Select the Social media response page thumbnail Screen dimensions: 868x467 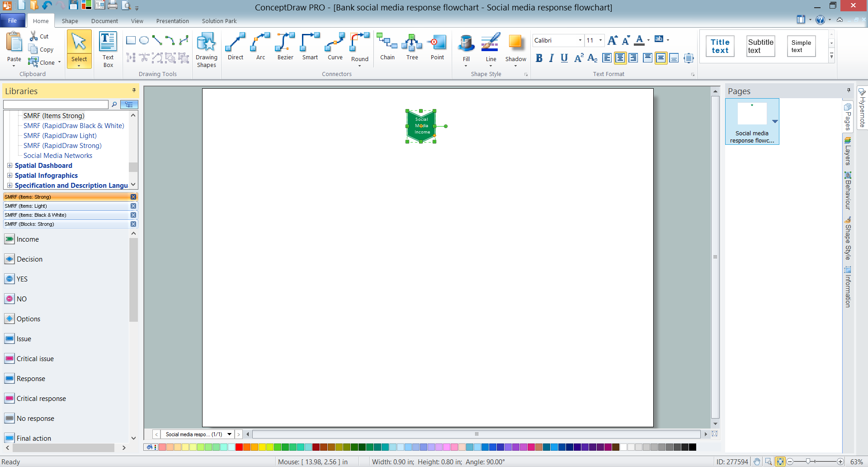point(752,121)
